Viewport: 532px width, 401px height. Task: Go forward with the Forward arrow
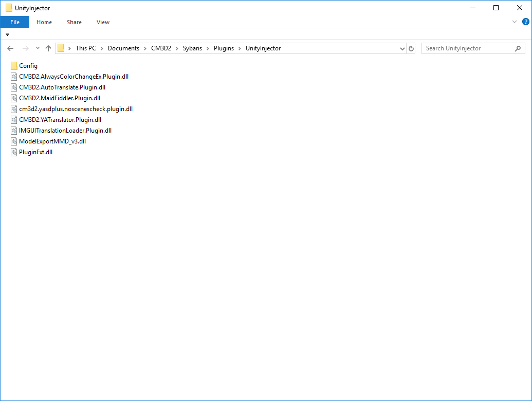pyautogui.click(x=26, y=48)
